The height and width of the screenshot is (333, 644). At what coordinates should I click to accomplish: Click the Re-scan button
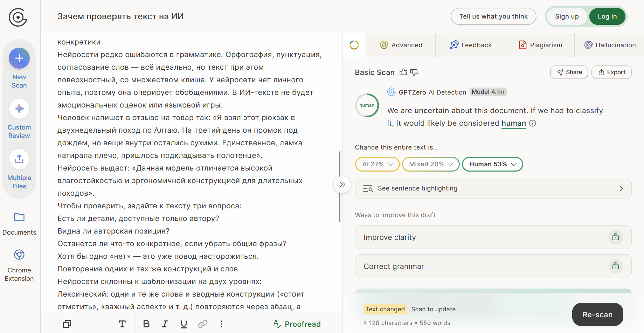coord(597,314)
